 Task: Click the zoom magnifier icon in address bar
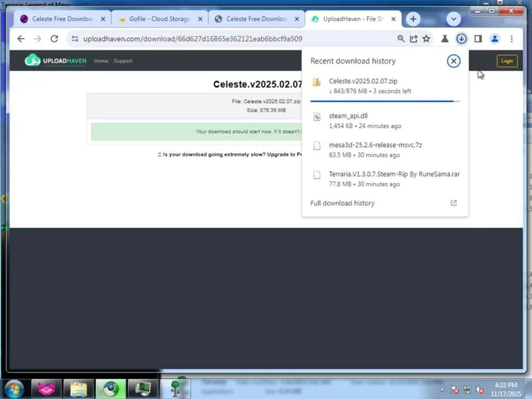point(401,38)
